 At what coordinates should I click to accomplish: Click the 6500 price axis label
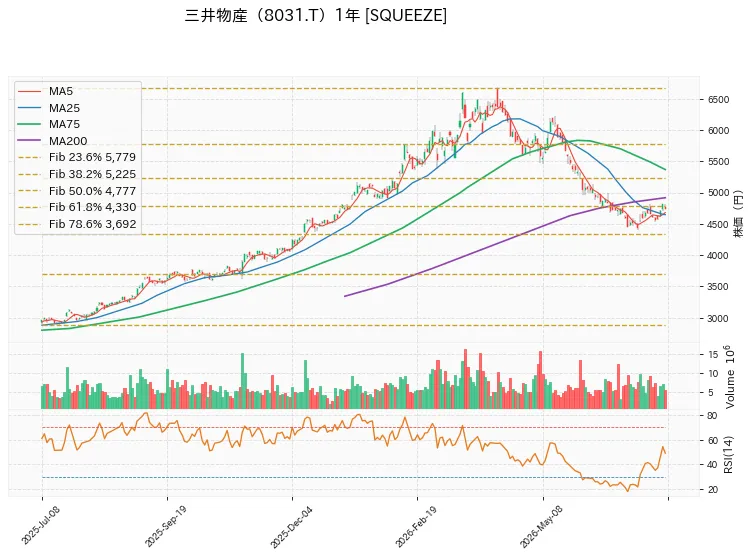click(718, 100)
